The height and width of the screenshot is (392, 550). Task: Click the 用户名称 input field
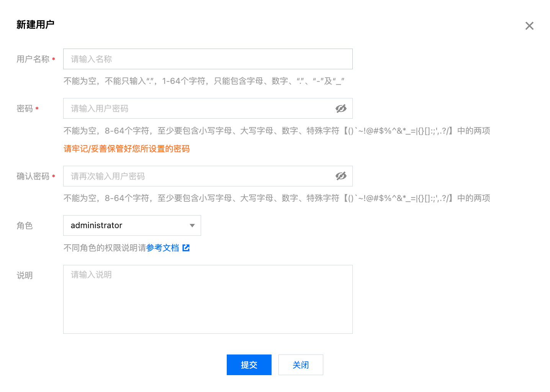[208, 59]
